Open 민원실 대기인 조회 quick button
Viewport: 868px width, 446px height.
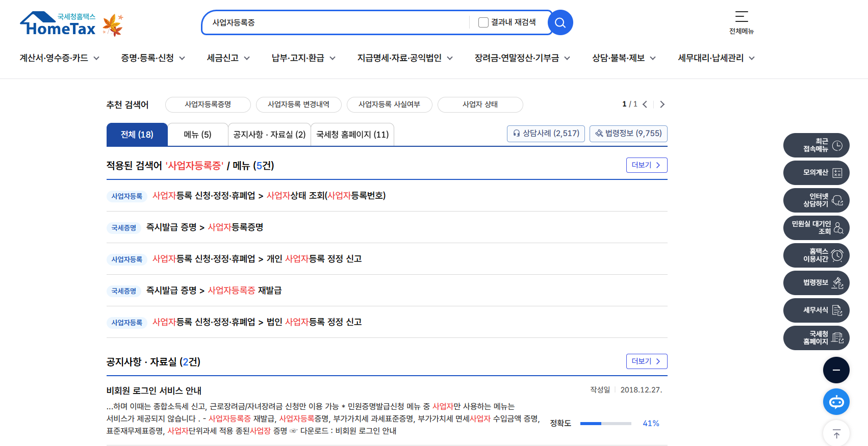pyautogui.click(x=816, y=228)
